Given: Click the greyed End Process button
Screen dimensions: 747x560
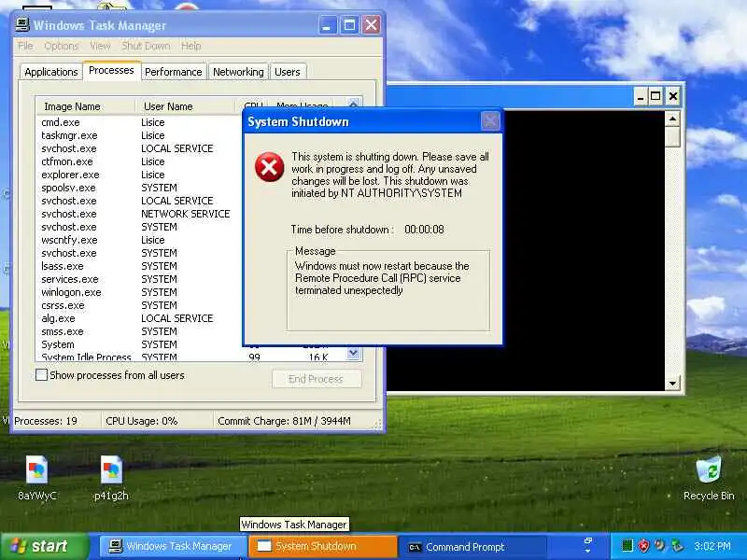Looking at the screenshot, I should pyautogui.click(x=317, y=379).
